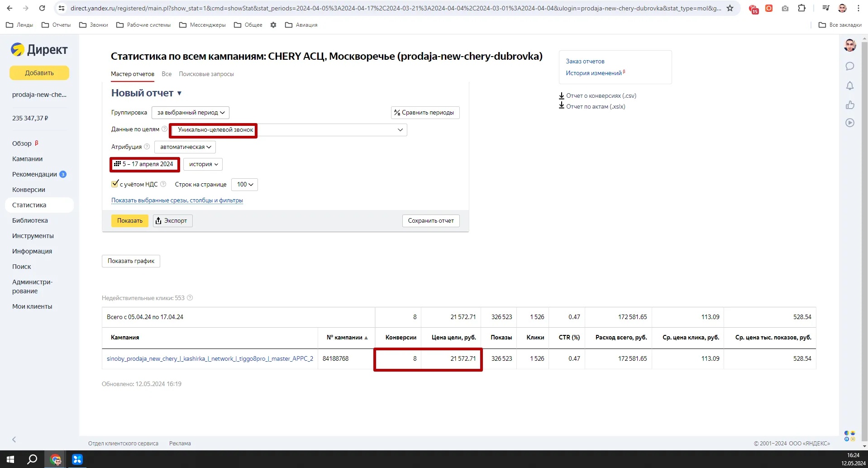Switch to the Поисковые запросы tab
868x468 pixels.
[206, 74]
